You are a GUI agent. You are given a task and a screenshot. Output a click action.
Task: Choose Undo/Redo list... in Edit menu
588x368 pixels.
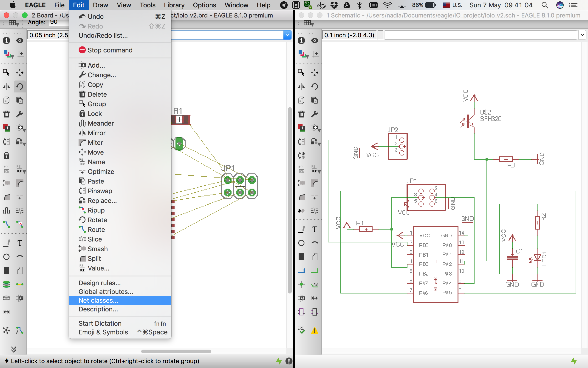[120, 35]
